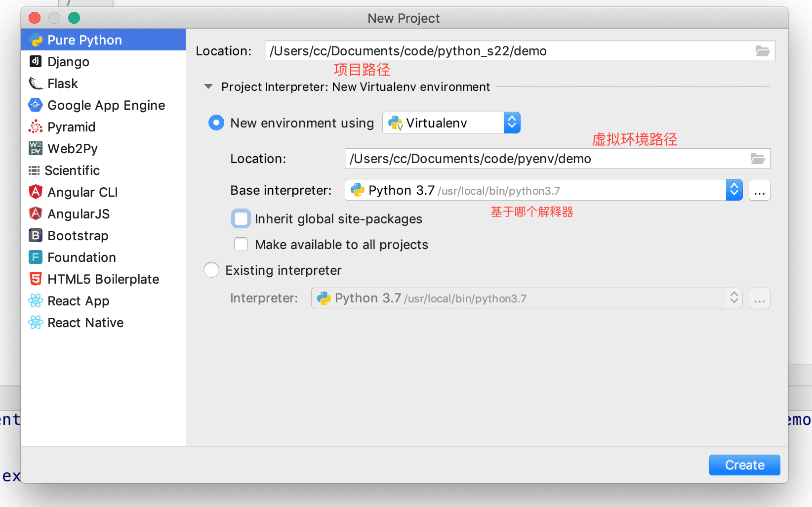This screenshot has height=507, width=812.
Task: Open the Base interpreter dropdown
Action: coord(734,190)
